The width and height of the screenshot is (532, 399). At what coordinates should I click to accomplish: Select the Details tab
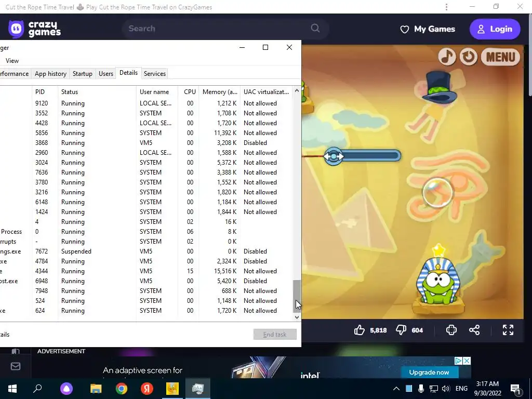tap(129, 73)
